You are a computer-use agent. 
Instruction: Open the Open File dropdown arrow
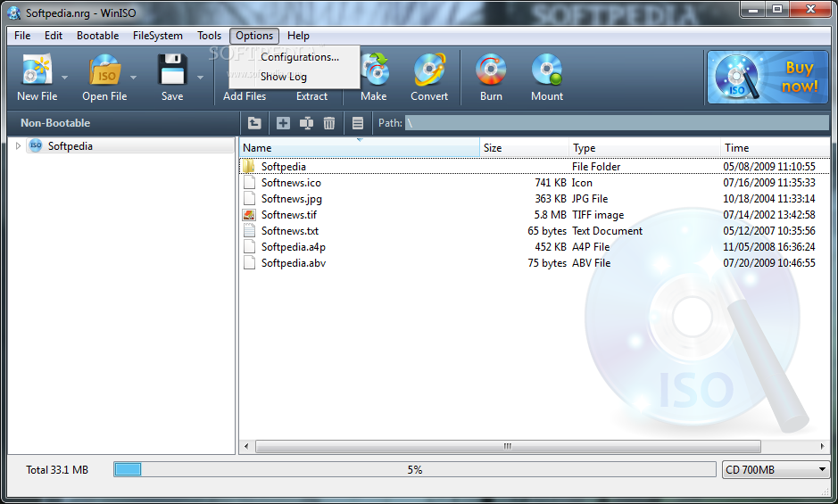pyautogui.click(x=133, y=78)
